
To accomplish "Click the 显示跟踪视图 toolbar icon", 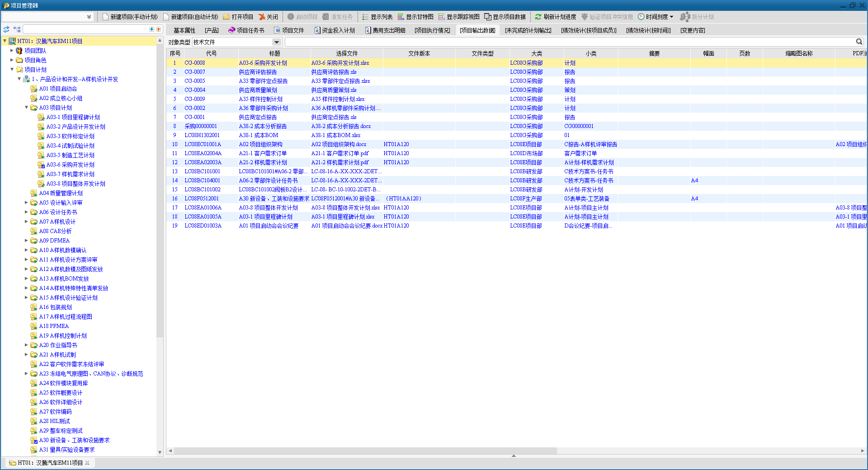I will point(442,17).
